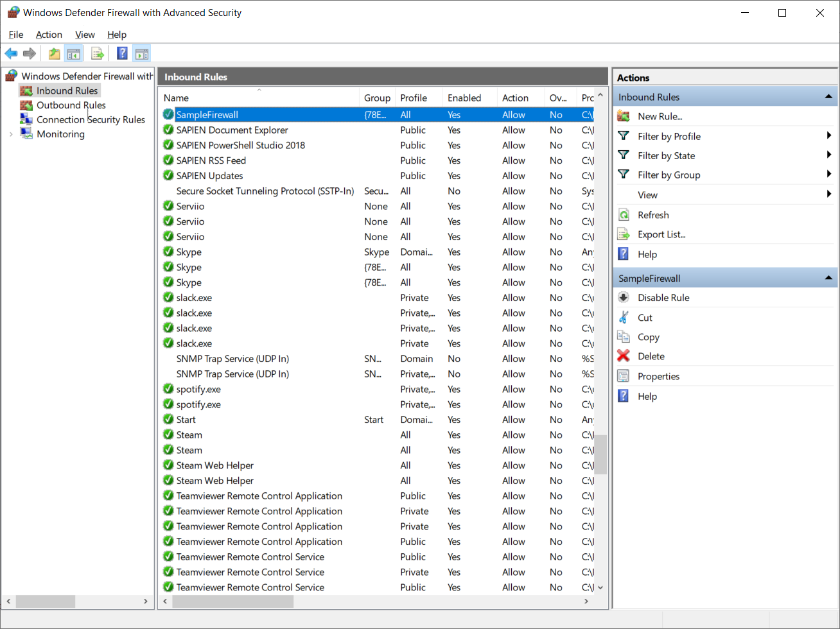Screen dimensions: 840x629
Task: Sort by the Name column header
Action: pyautogui.click(x=259, y=98)
